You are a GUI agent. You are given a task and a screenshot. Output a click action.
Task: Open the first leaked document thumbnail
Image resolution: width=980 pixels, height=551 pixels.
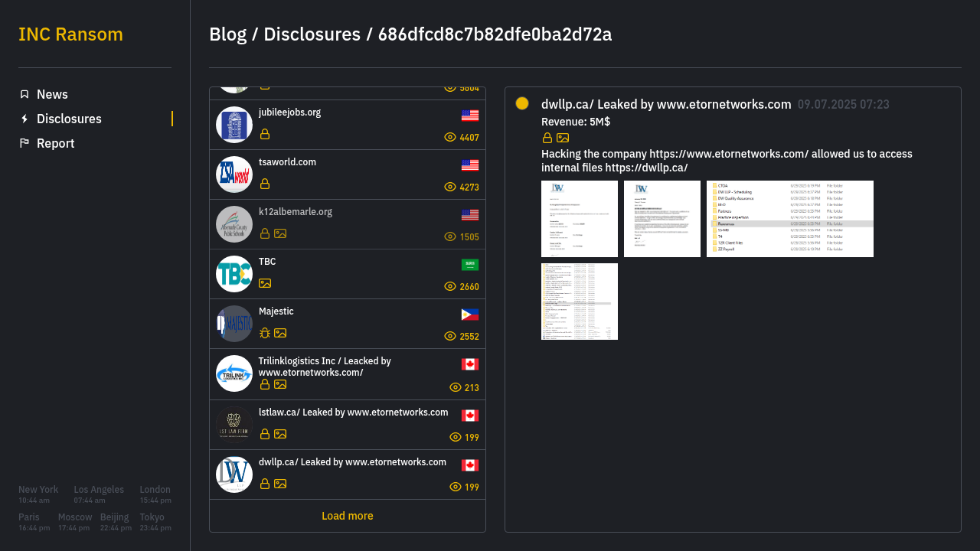(x=580, y=219)
